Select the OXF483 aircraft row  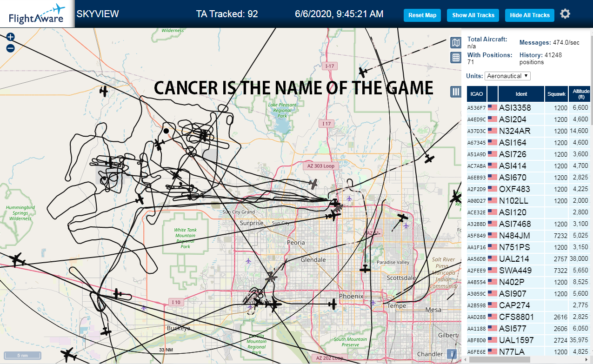point(530,189)
